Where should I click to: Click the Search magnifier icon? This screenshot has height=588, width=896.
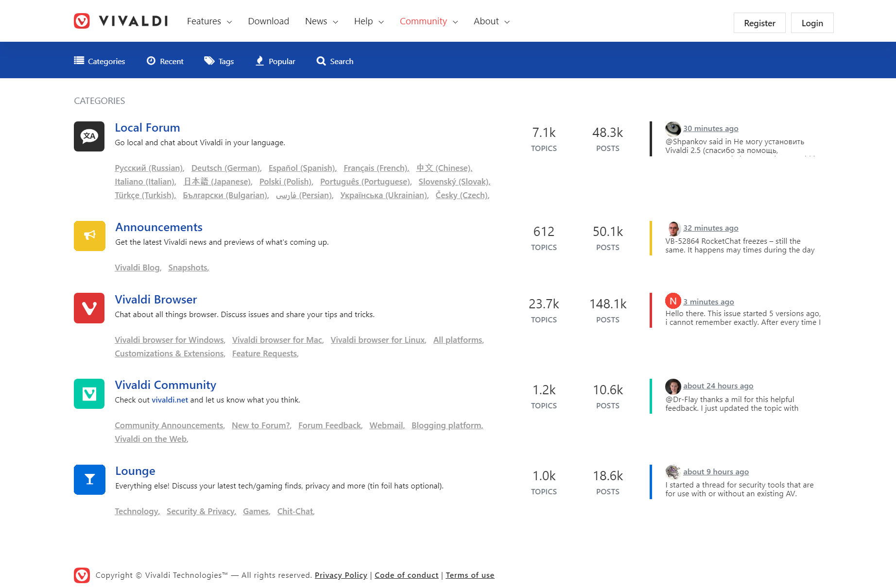click(321, 61)
